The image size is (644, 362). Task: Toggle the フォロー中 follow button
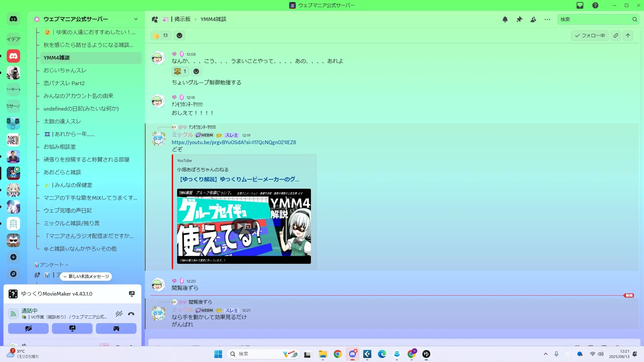tap(590, 36)
